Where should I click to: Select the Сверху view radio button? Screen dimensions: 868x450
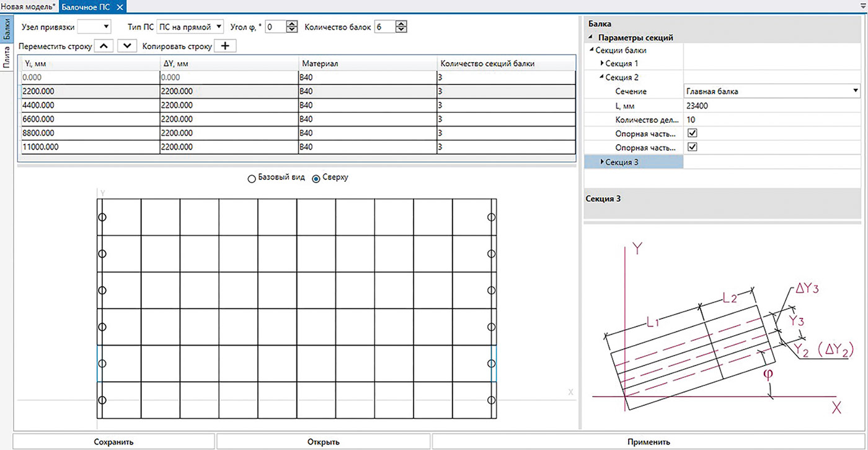pos(316,179)
